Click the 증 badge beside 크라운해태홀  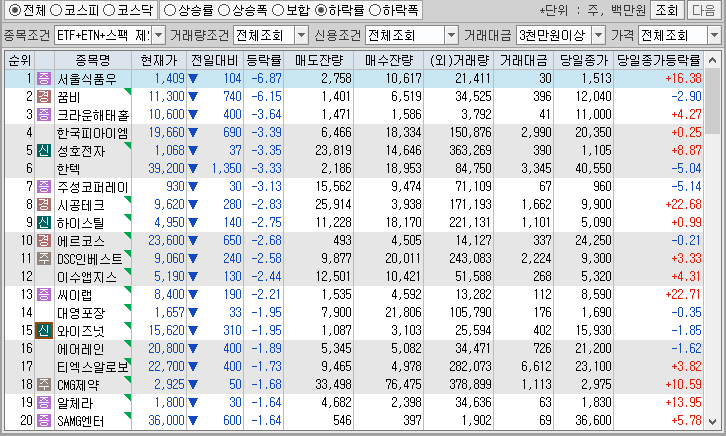44,114
